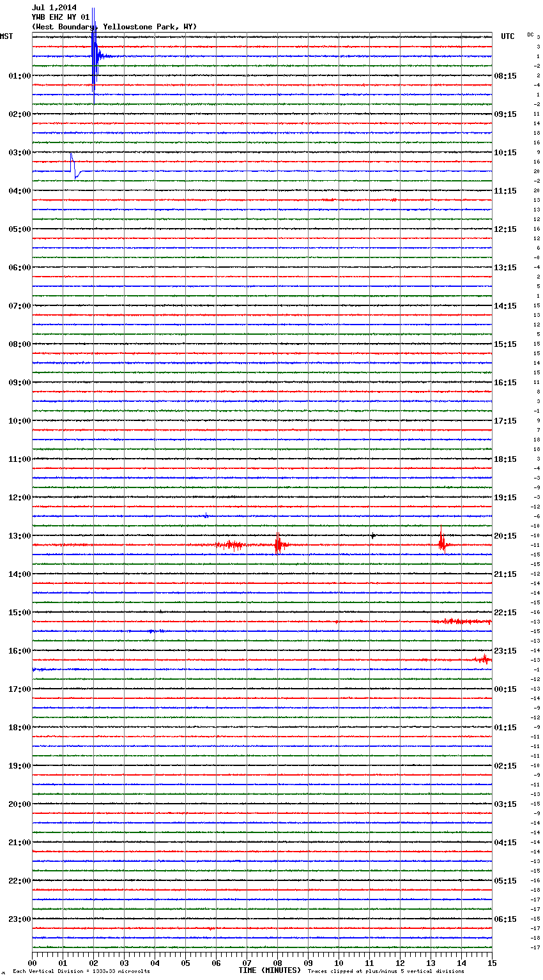
Task: Click West Boundary, Yellowstone Park station name
Action: (x=114, y=27)
